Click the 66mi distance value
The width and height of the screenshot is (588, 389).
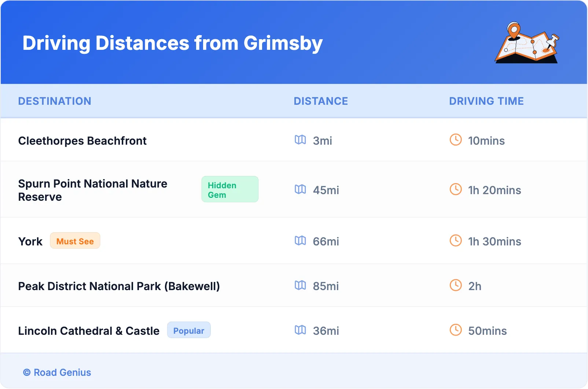coord(326,241)
